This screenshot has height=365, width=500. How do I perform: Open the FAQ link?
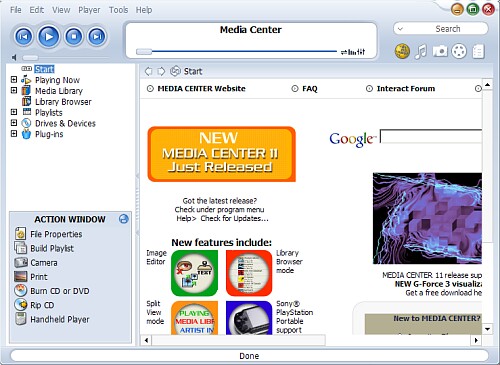click(310, 88)
